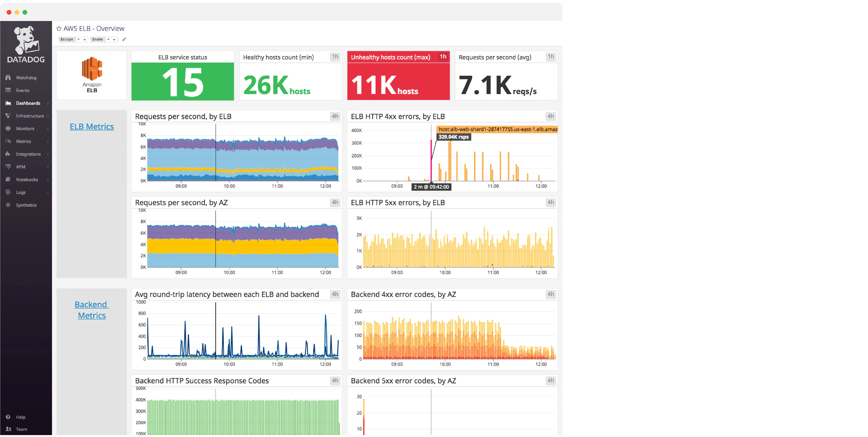Viewport: 868px width, 437px height.
Task: Star the AWS ELB - Overview dashboard
Action: pos(59,28)
